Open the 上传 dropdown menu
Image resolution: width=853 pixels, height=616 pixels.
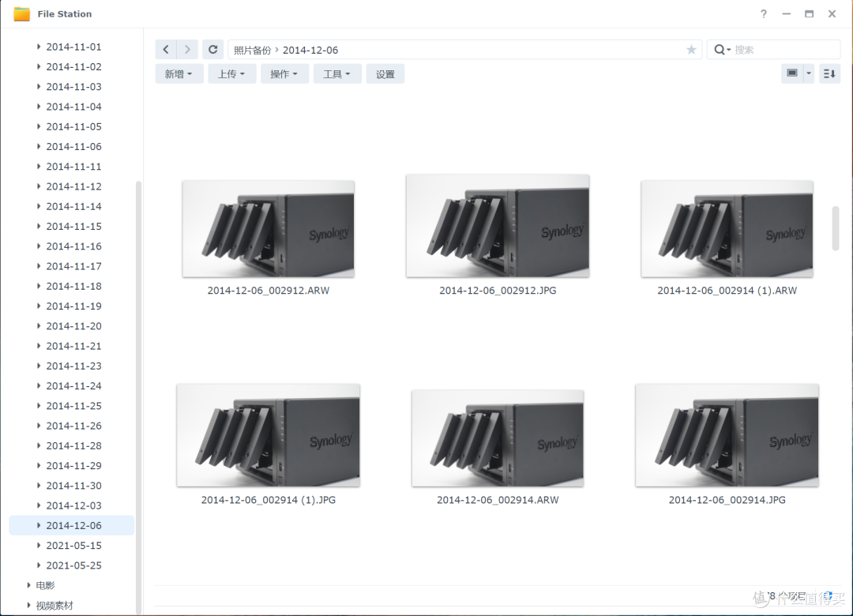[x=231, y=74]
